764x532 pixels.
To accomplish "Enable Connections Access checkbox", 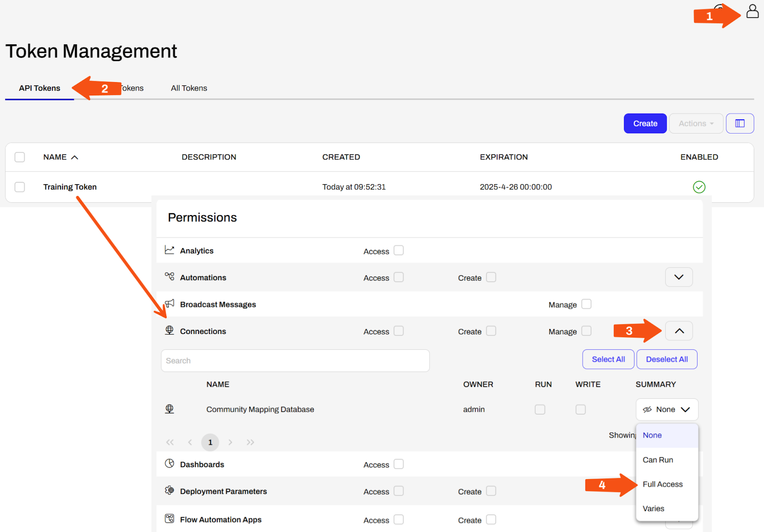I will (399, 331).
